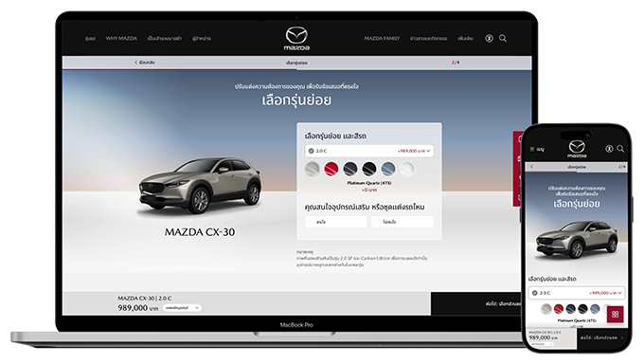Tap the search icon on phone screen
The height and width of the screenshot is (363, 644).
click(620, 149)
